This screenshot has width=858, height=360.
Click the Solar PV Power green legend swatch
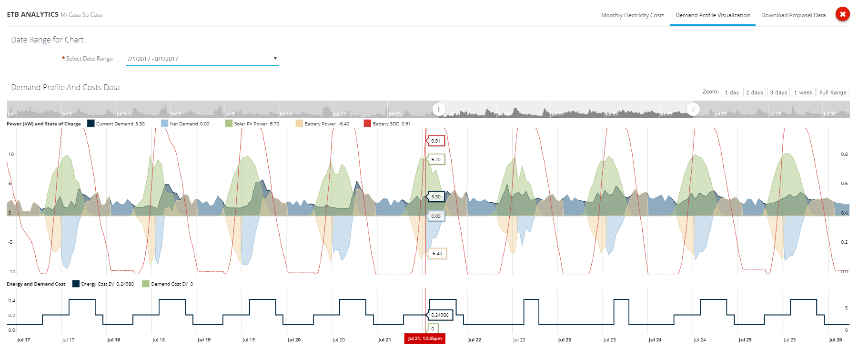[229, 124]
